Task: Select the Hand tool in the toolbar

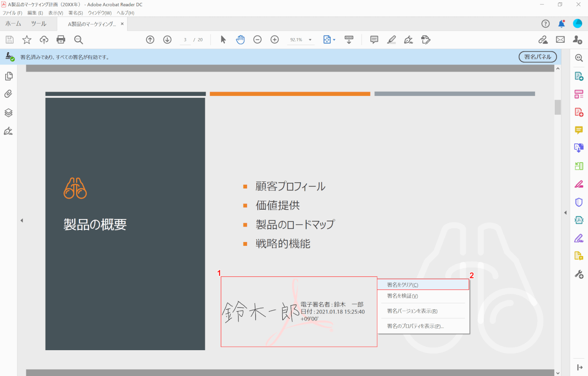Action: 240,39
